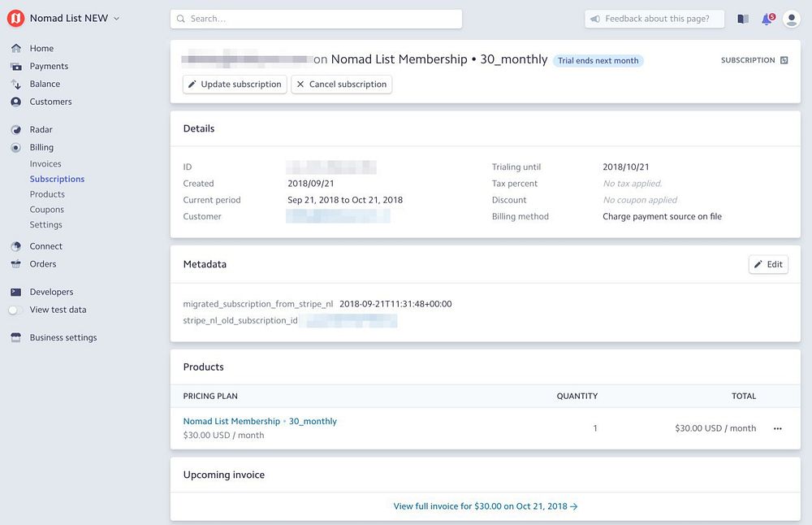
Task: Open the notifications bell icon
Action: click(767, 19)
